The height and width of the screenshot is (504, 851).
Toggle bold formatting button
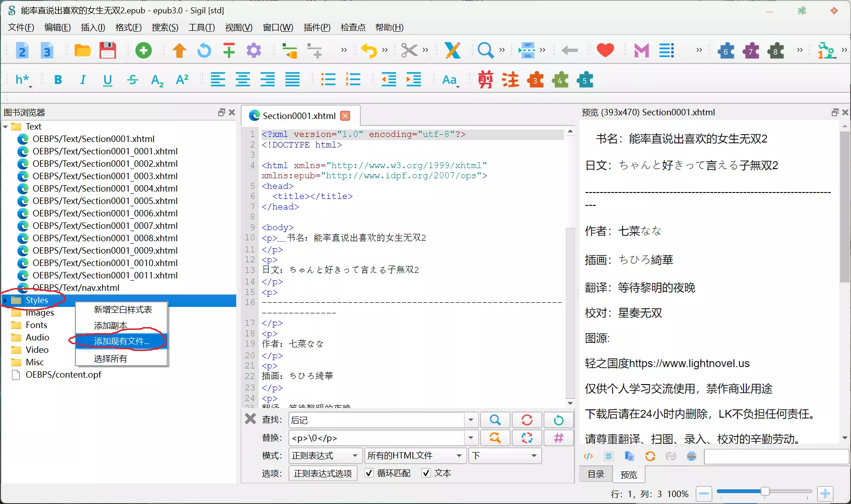coord(58,80)
